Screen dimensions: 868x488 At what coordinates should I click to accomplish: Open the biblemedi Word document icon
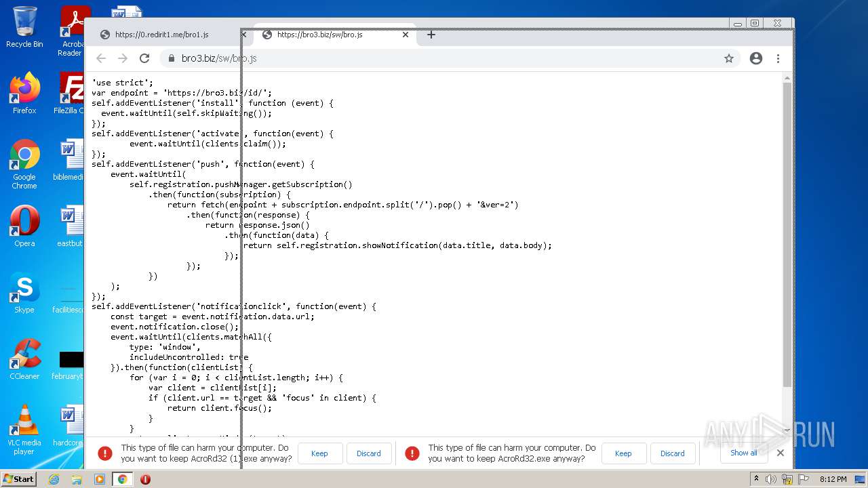pyautogui.click(x=70, y=160)
